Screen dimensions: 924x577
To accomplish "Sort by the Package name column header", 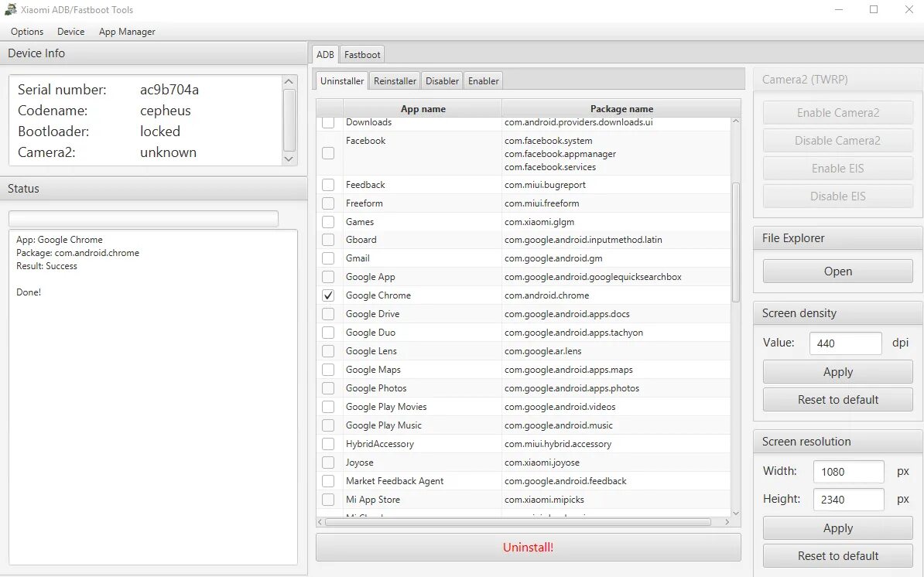I will coord(621,109).
